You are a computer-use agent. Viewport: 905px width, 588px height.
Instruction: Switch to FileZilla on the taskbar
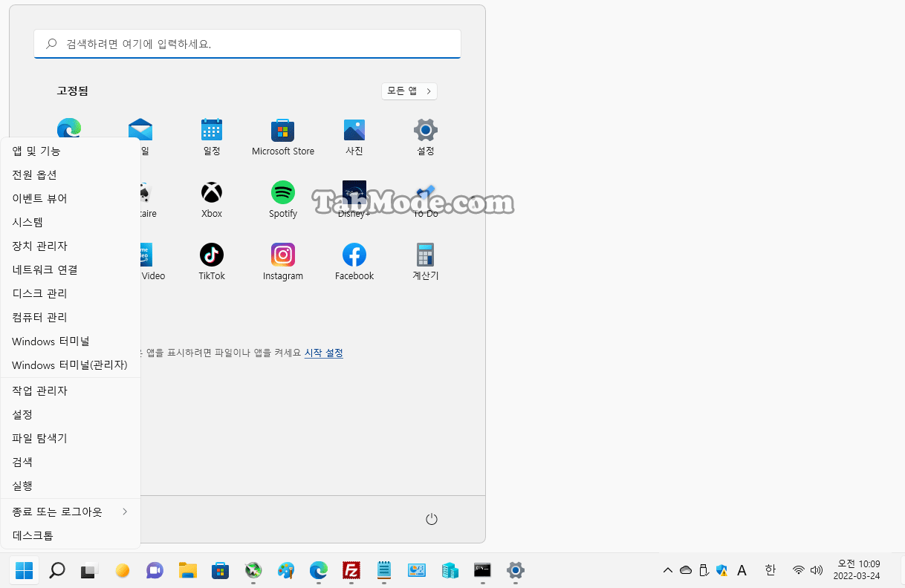(x=351, y=570)
